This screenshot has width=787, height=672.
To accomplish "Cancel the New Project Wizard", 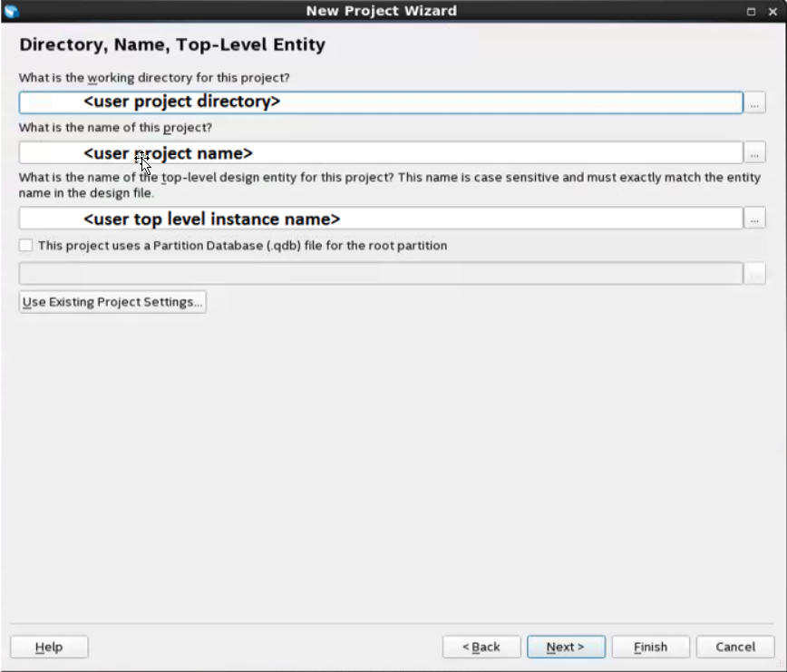I will pyautogui.click(x=735, y=647).
